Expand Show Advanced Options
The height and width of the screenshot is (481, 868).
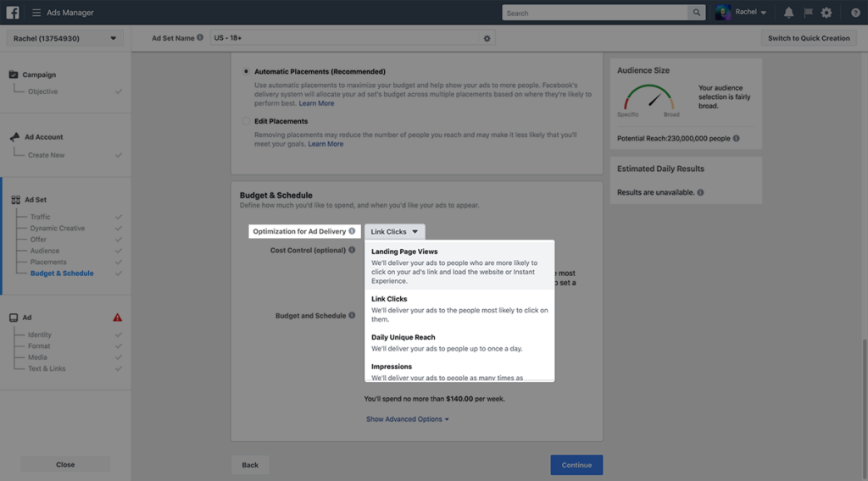[407, 419]
